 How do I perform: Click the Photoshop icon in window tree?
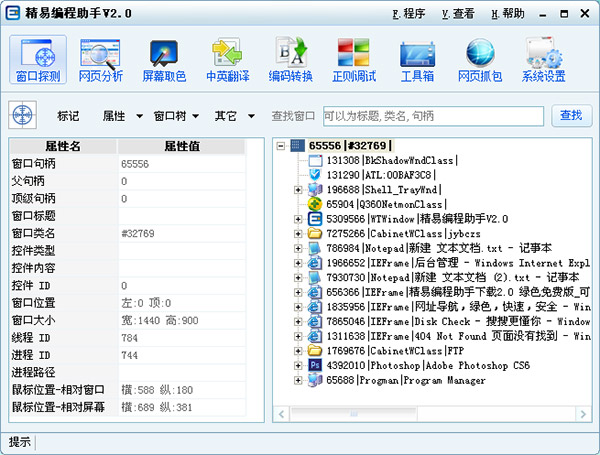[315, 365]
